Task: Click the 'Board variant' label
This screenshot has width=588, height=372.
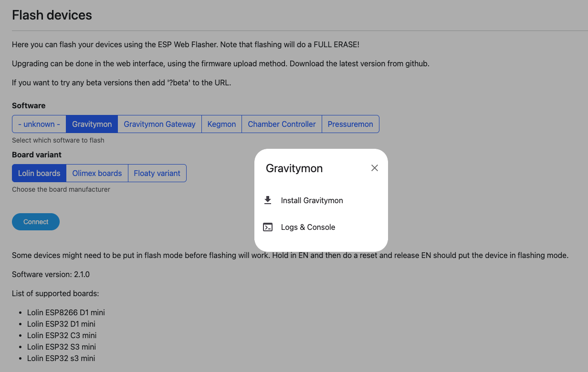Action: [37, 155]
